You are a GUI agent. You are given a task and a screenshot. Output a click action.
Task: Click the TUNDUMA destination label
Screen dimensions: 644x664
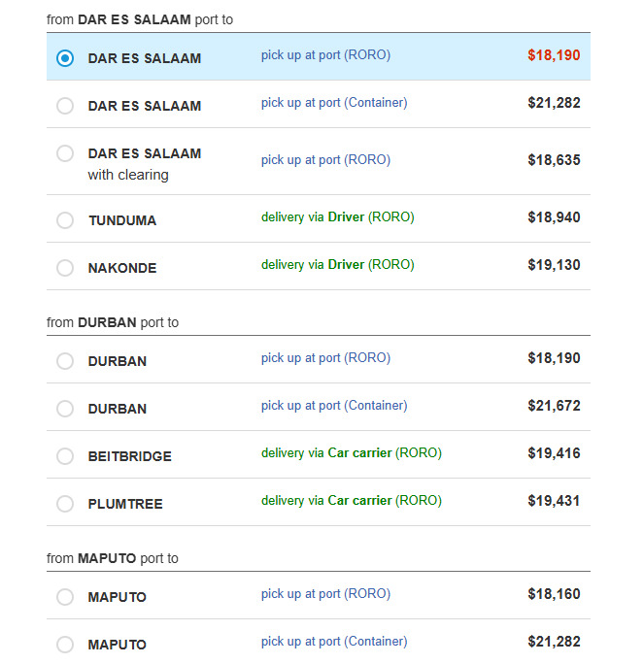click(122, 220)
